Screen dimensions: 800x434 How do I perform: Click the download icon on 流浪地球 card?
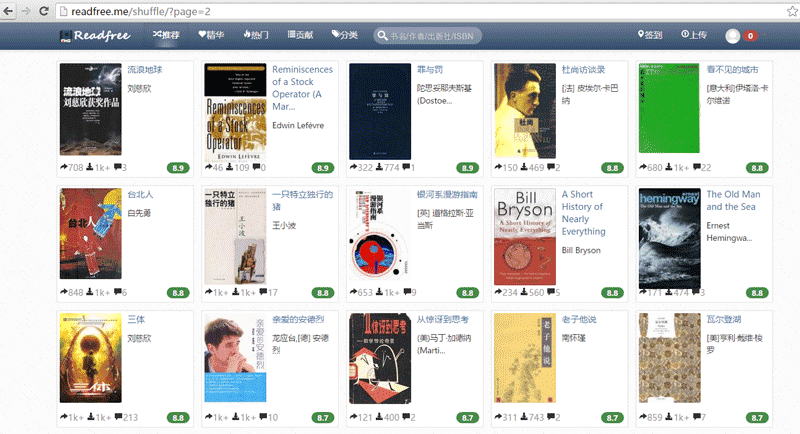(x=90, y=167)
